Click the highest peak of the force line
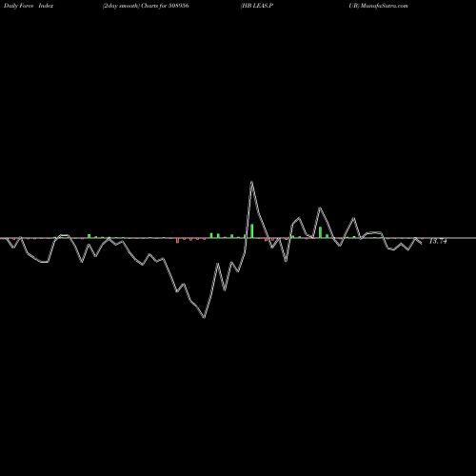 [251, 182]
